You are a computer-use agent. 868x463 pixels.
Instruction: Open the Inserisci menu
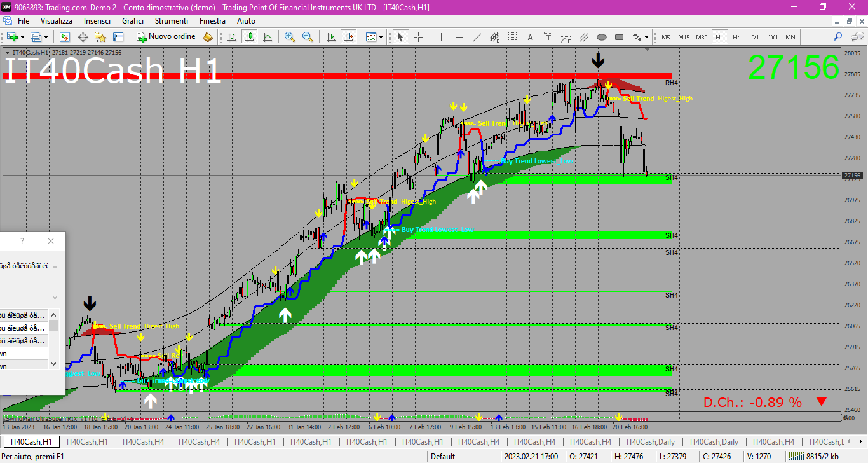point(97,21)
